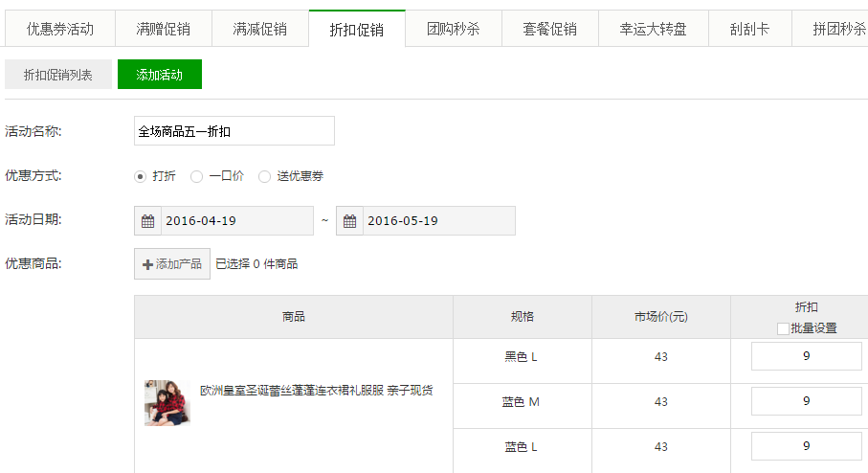Open the 折扣促销列表 view

pos(58,75)
